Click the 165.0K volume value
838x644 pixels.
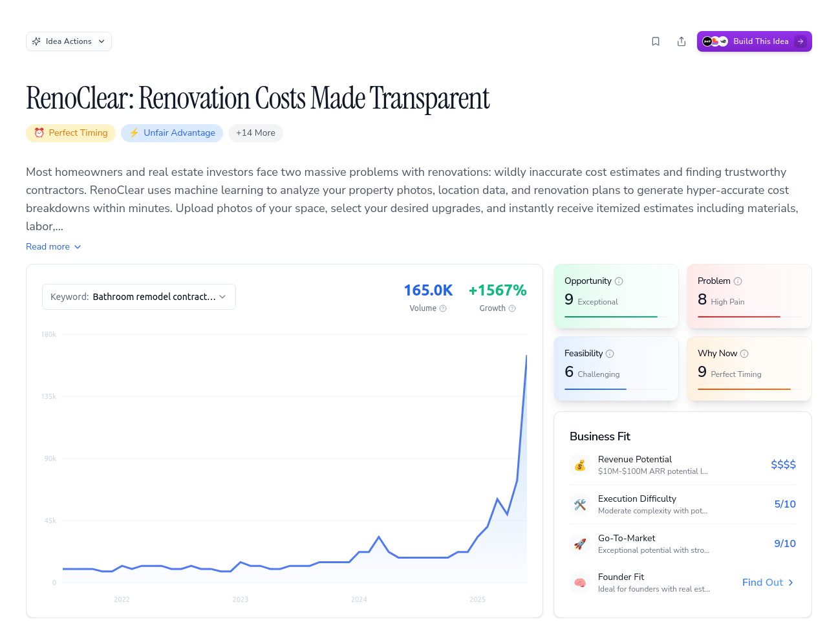point(428,290)
